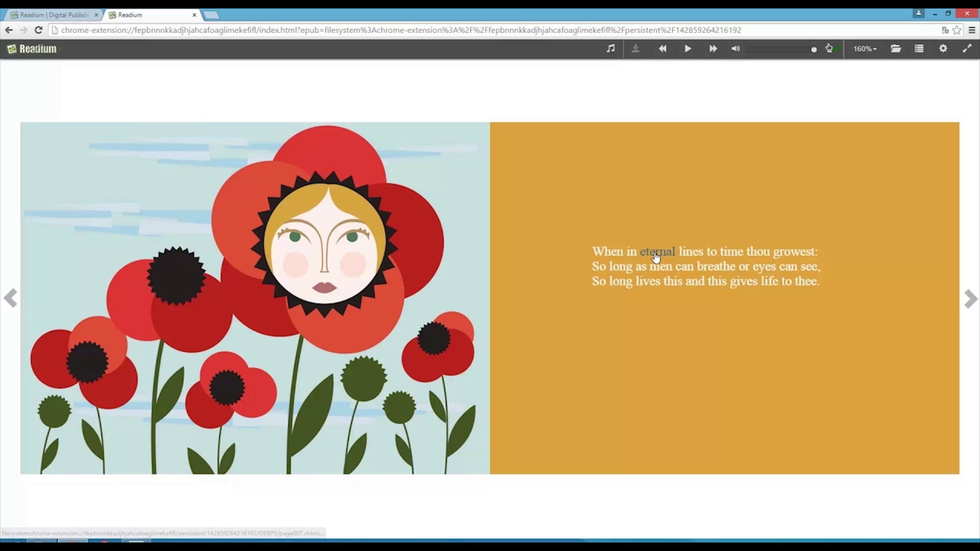Viewport: 980px width, 551px height.
Task: Adjust the volume slider knob
Action: pos(813,49)
